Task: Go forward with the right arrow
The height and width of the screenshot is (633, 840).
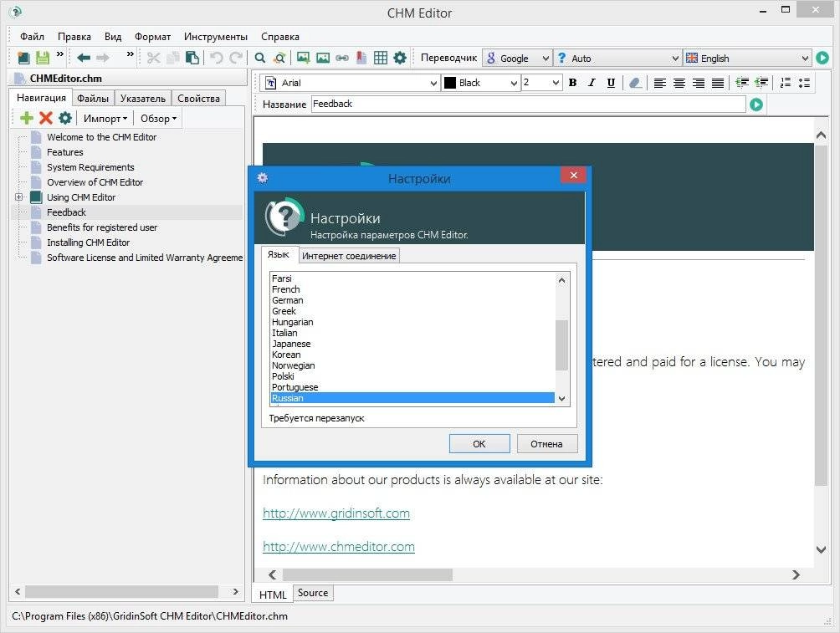Action: click(x=103, y=58)
